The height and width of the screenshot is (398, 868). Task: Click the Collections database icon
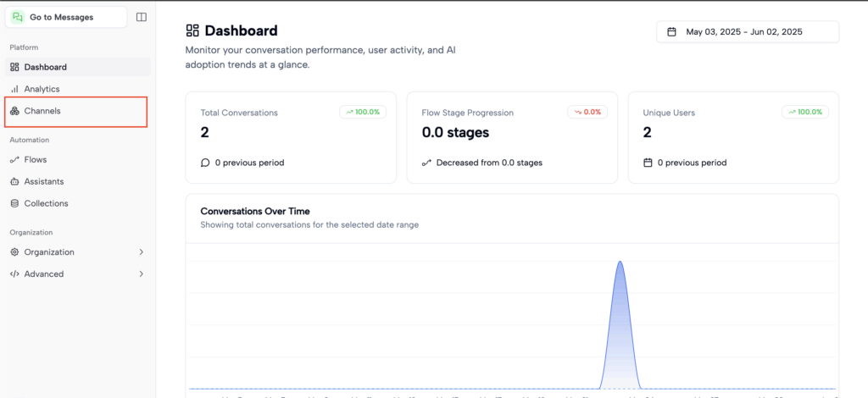14,203
